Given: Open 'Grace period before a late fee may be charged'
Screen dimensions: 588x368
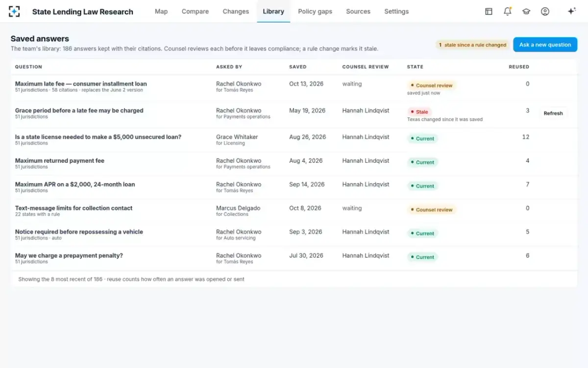Looking at the screenshot, I should [x=79, y=110].
